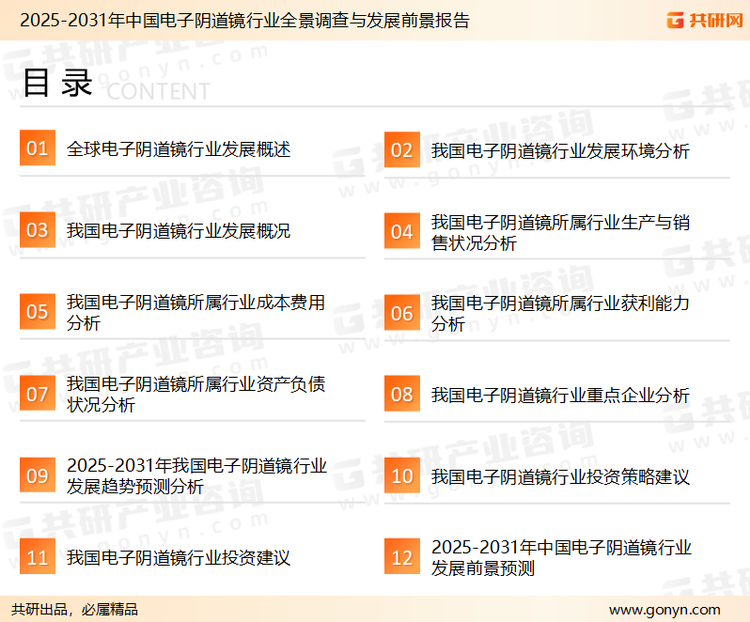Click the footer slogan 共研出品，必属精品
This screenshot has width=750, height=622.
pyautogui.click(x=75, y=610)
